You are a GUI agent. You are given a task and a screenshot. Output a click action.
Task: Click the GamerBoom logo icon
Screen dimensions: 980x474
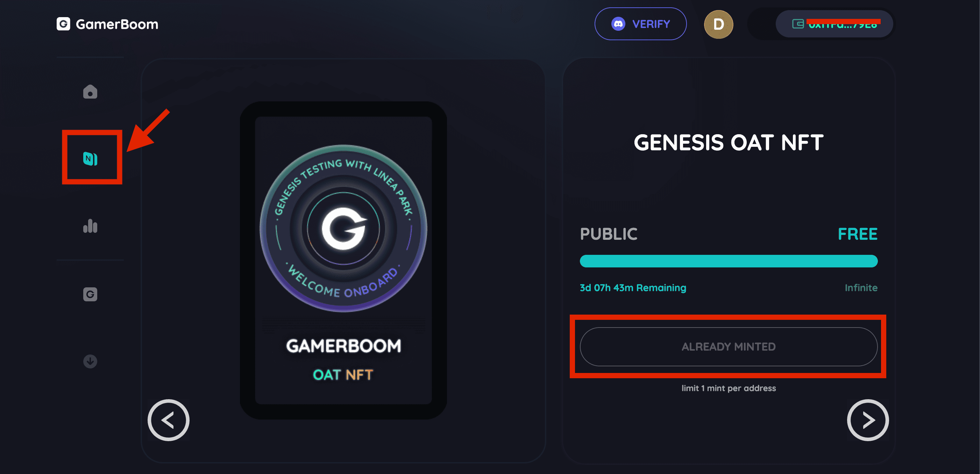[64, 24]
